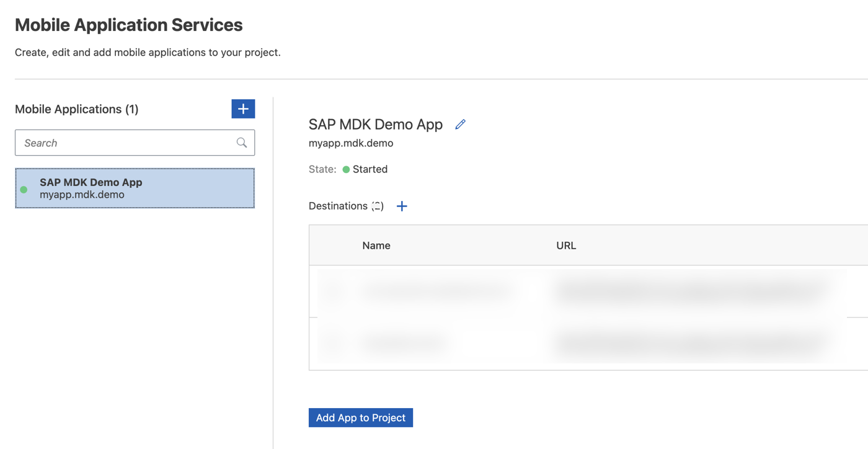
Task: Click myapp.mdk.demo ID under the detail title
Action: click(x=351, y=143)
